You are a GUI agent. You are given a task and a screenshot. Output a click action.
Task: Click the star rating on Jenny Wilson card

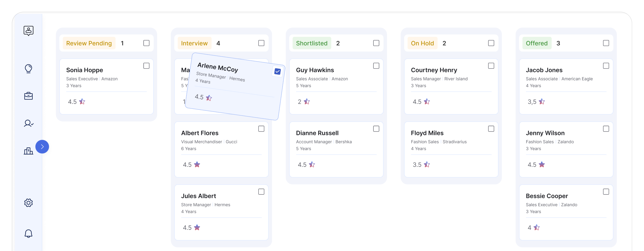coord(542,165)
